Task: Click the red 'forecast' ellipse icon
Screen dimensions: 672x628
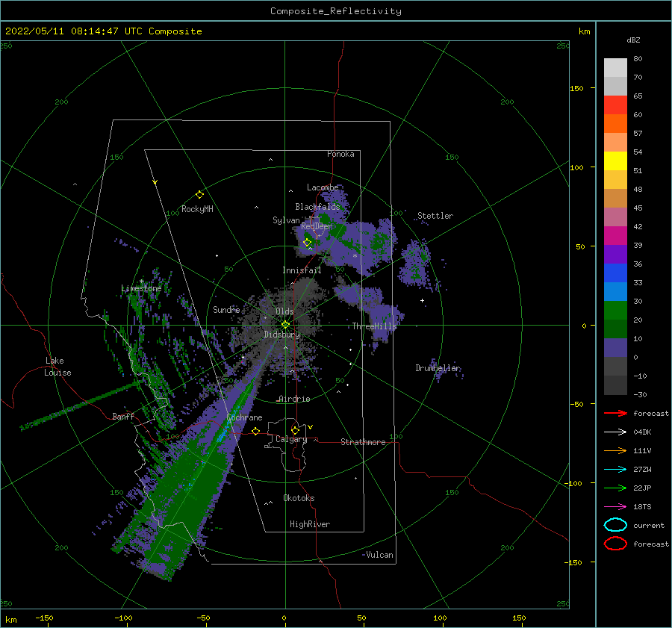Action: point(615,544)
